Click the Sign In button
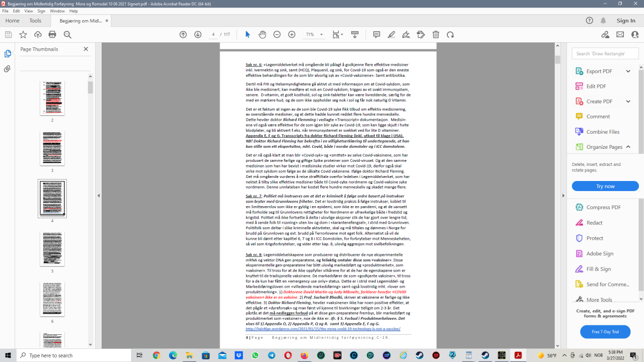The height and width of the screenshot is (362, 644). pyautogui.click(x=626, y=21)
